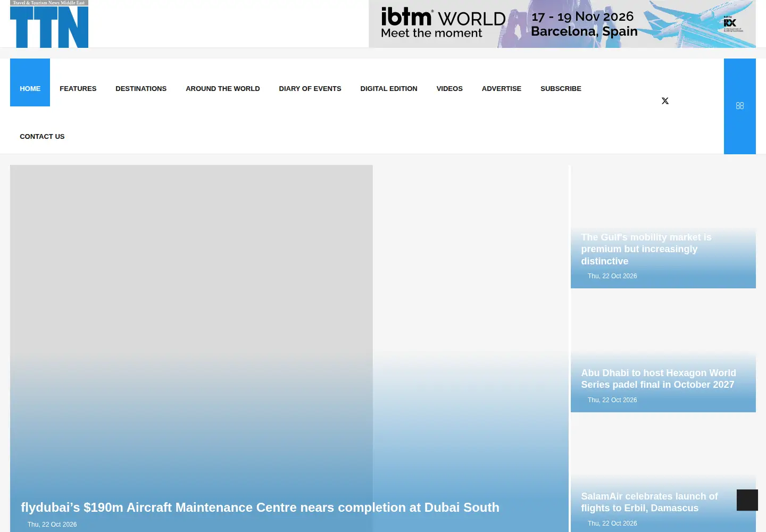Open Abu Dhabi Hexagon World Series padel article
Image resolution: width=766 pixels, height=532 pixels.
pos(659,379)
